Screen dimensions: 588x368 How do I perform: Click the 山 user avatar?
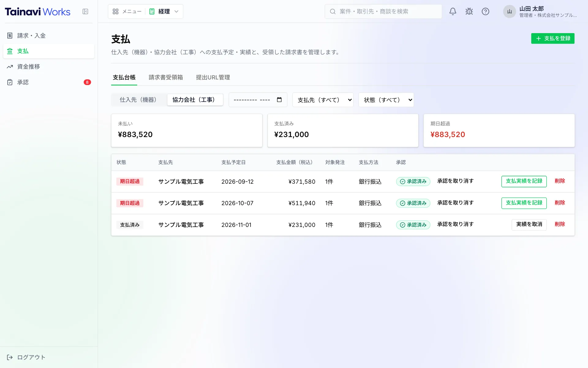(510, 12)
